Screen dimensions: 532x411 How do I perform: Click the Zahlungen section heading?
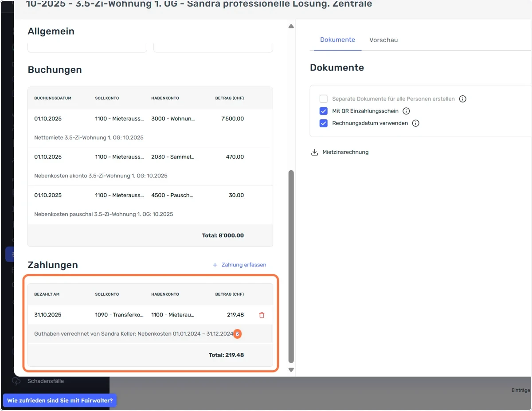point(53,265)
